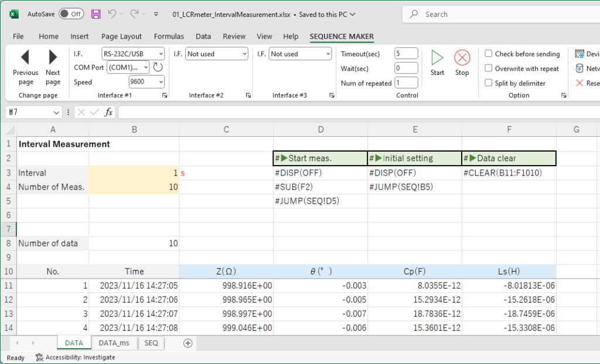
Task: Open the Page Layout tab
Action: 121,36
